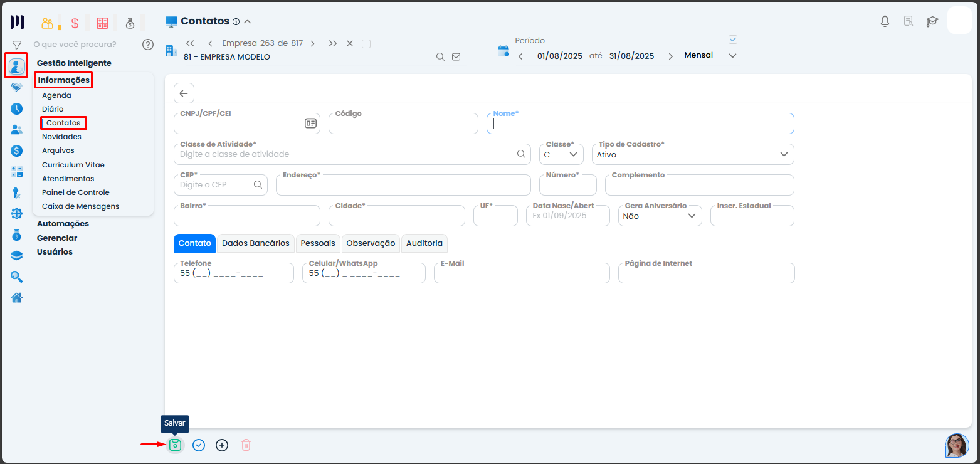Toggle the checkbox next to company navigation
980x464 pixels.
click(367, 44)
